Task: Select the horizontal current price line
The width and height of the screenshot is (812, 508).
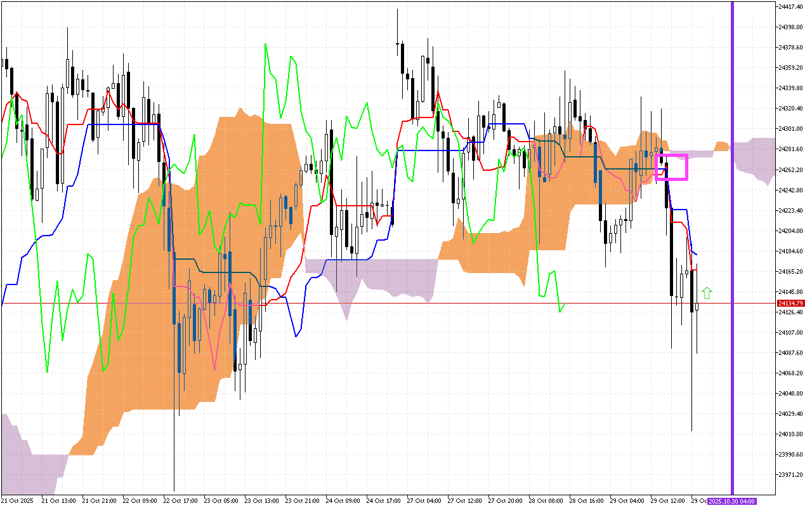Action: 381,304
